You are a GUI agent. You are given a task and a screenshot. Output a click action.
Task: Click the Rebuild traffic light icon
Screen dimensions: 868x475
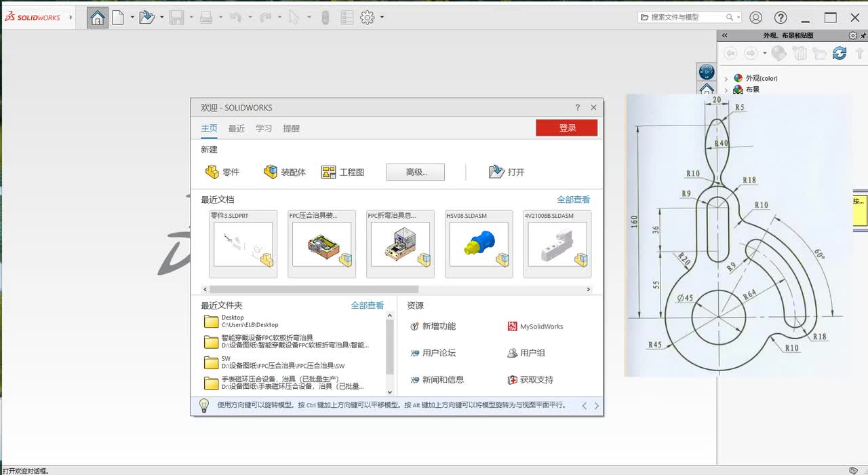325,18
